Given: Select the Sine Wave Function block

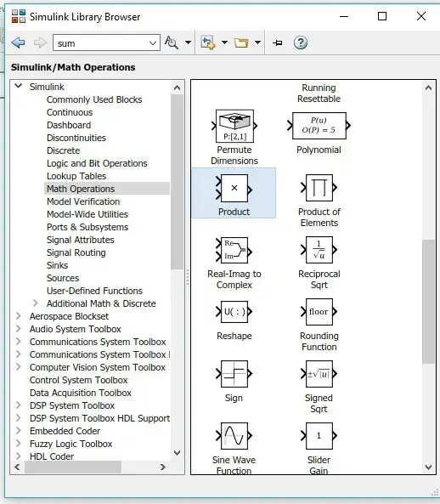Looking at the screenshot, I should tap(234, 436).
